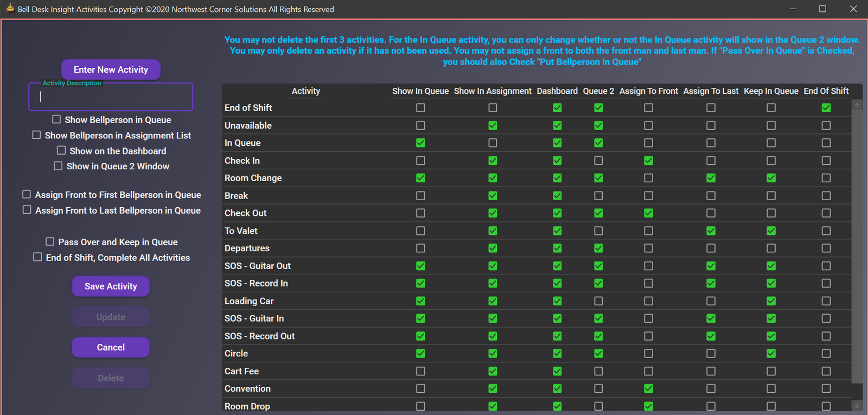
Task: Enable Show Bellperson in Queue checkbox
Action: (56, 119)
